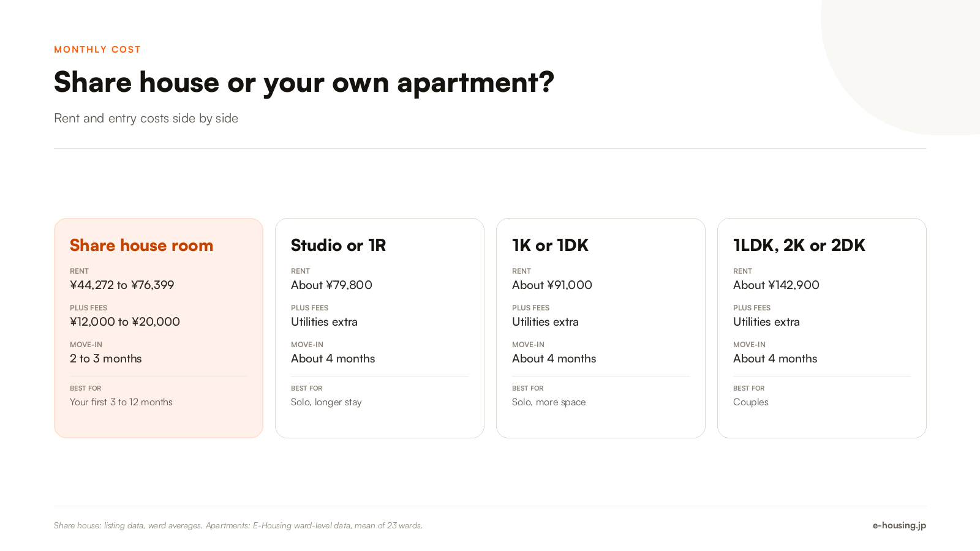980x551 pixels.
Task: Click 'About 4 months' in 1LDK, 2K or 2DK card
Action: 775,358
